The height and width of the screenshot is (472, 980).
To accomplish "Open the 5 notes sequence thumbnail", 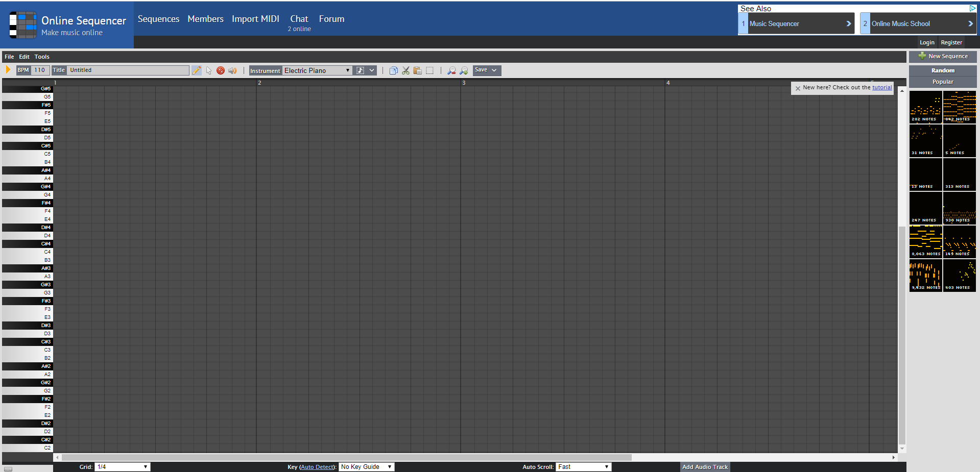I will [x=960, y=141].
